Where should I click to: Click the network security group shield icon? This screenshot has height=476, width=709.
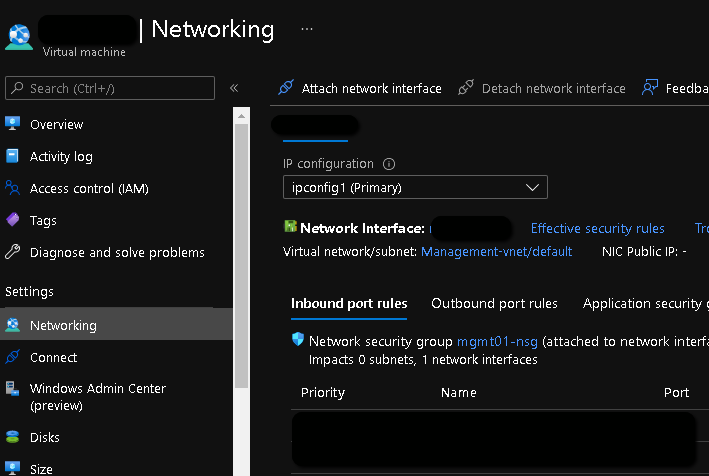(298, 339)
